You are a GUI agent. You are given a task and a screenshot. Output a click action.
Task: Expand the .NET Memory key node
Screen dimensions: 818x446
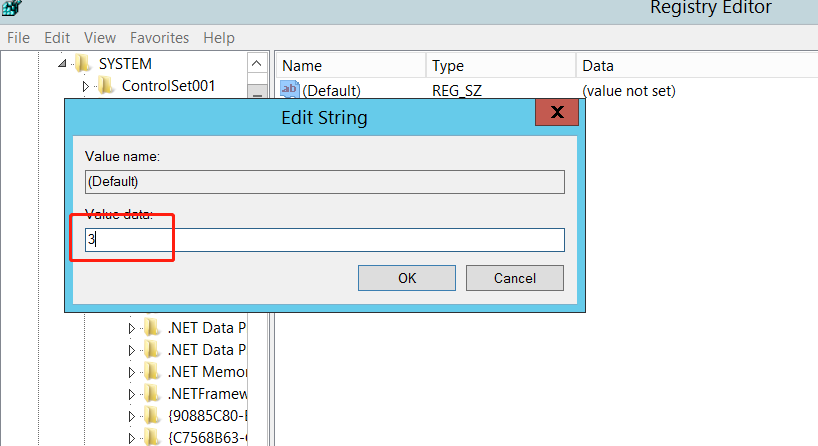click(131, 372)
